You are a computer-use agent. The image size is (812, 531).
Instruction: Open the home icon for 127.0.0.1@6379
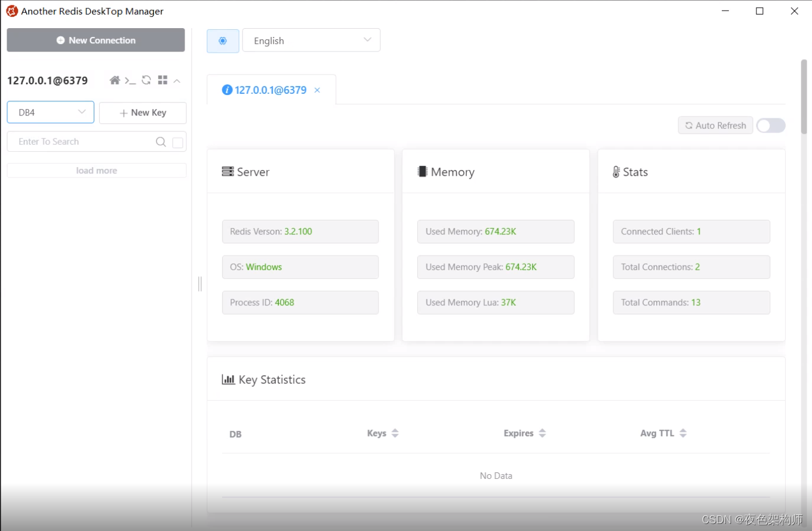point(115,80)
